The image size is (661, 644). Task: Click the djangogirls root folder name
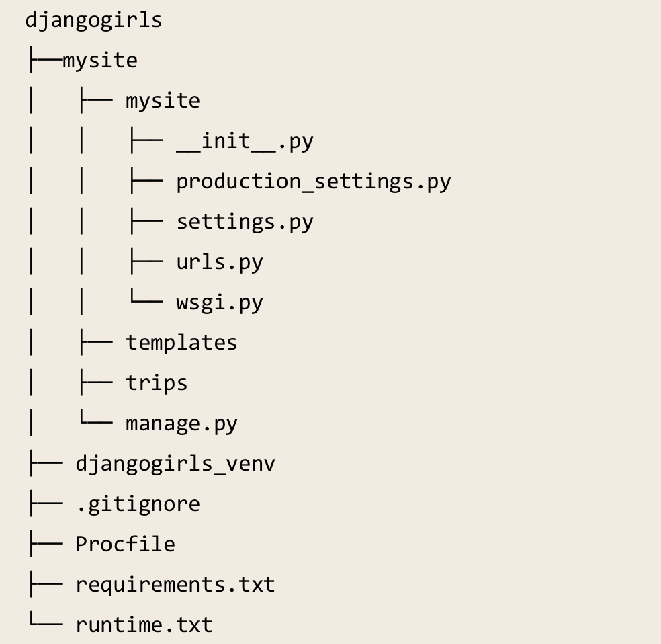click(x=93, y=20)
